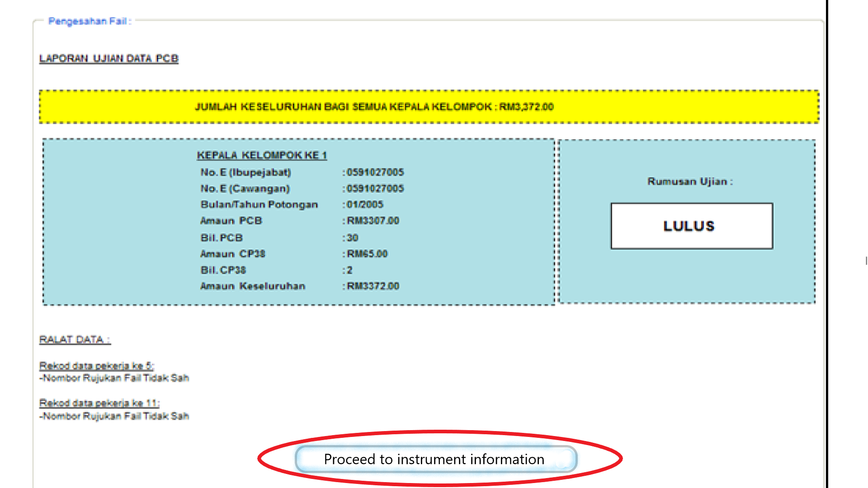Click the RALAT DATA heading
The width and height of the screenshot is (868, 488).
coord(75,340)
